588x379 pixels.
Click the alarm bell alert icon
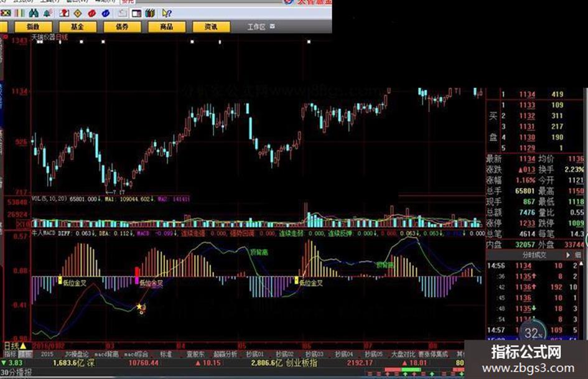click(x=47, y=14)
